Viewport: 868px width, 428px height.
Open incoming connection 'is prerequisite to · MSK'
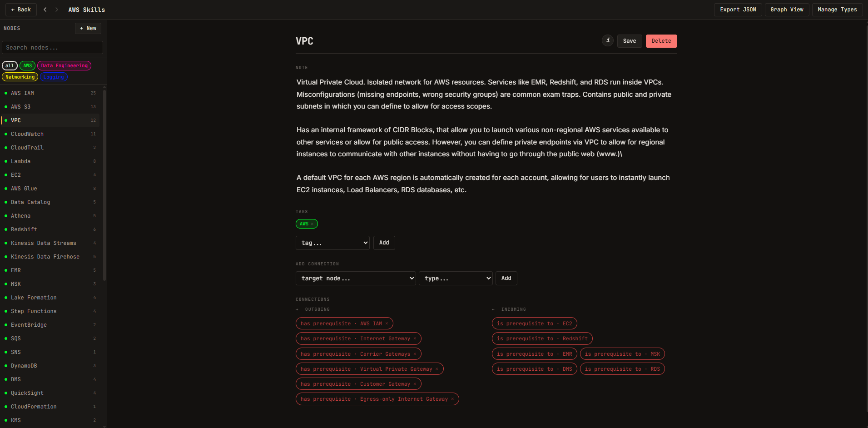point(622,354)
